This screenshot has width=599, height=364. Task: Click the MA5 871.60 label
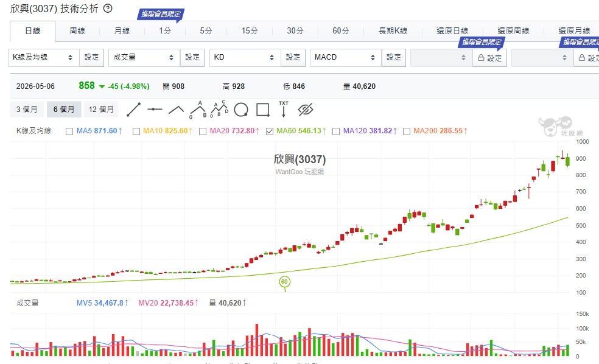[99, 131]
